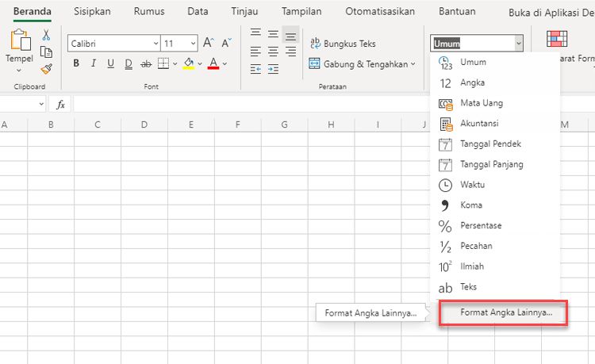Decrease font size with smaller A icon
This screenshot has width=595, height=364.
click(x=227, y=43)
